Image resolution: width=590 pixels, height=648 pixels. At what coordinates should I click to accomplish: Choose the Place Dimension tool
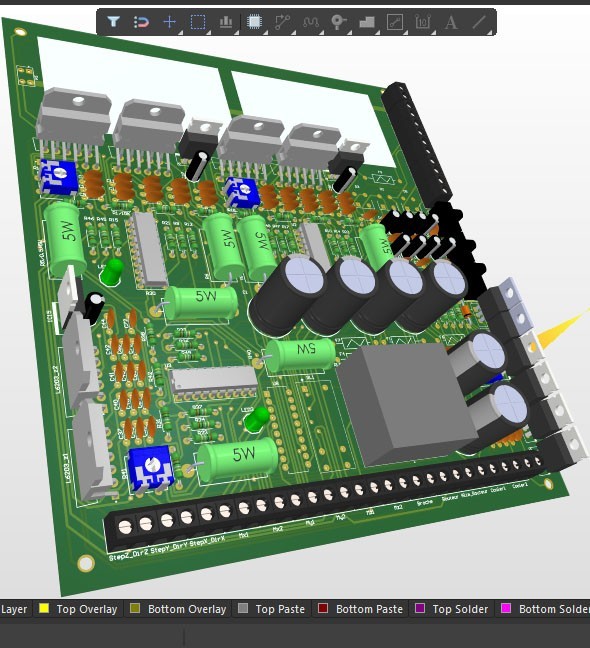coord(423,22)
